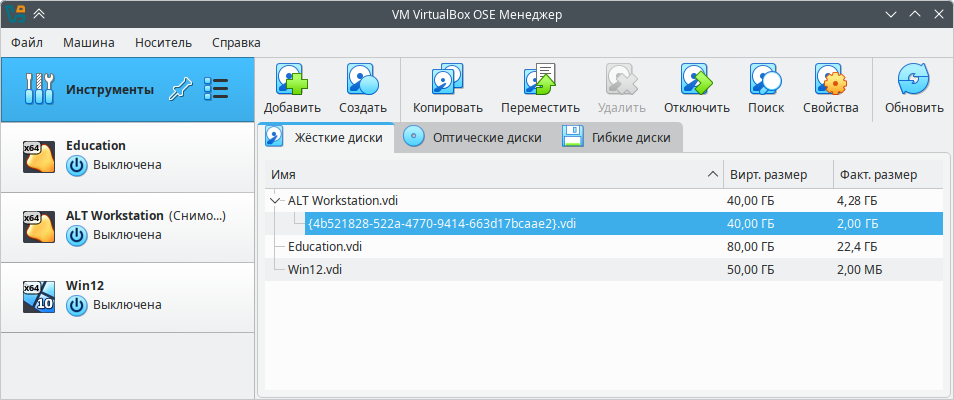Select the Education.vdi disk row
The width and height of the screenshot is (954, 400).
(604, 247)
